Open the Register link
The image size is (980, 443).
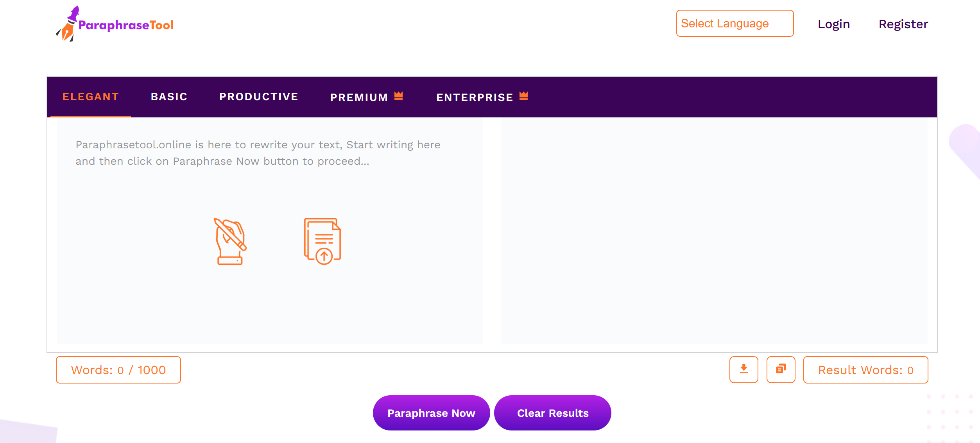coord(903,24)
